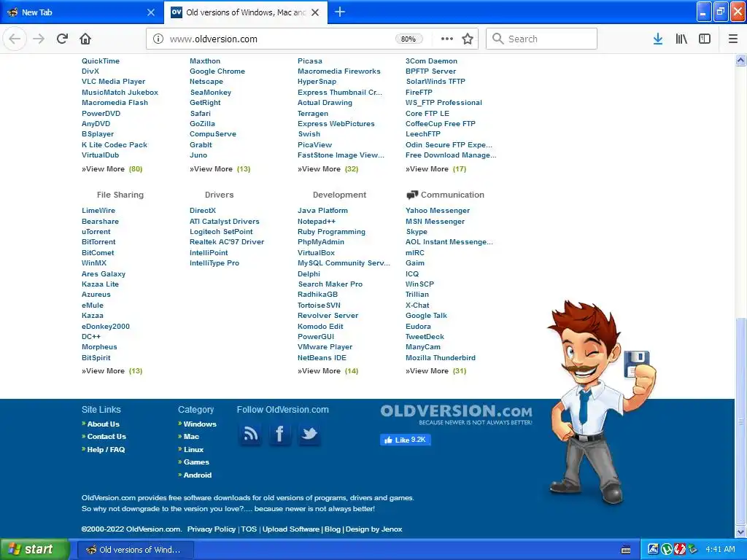Open the Yahoo Messenger link
This screenshot has width=747, height=560.
(x=438, y=211)
